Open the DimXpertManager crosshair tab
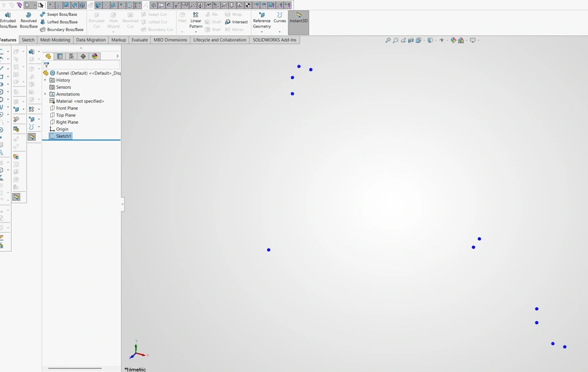This screenshot has width=588, height=372. click(83, 56)
